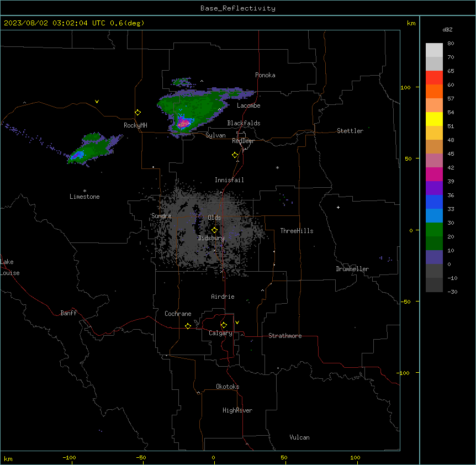This screenshot has height=465, width=476.
Task: Click the Cochrane label
Action: coord(178,314)
